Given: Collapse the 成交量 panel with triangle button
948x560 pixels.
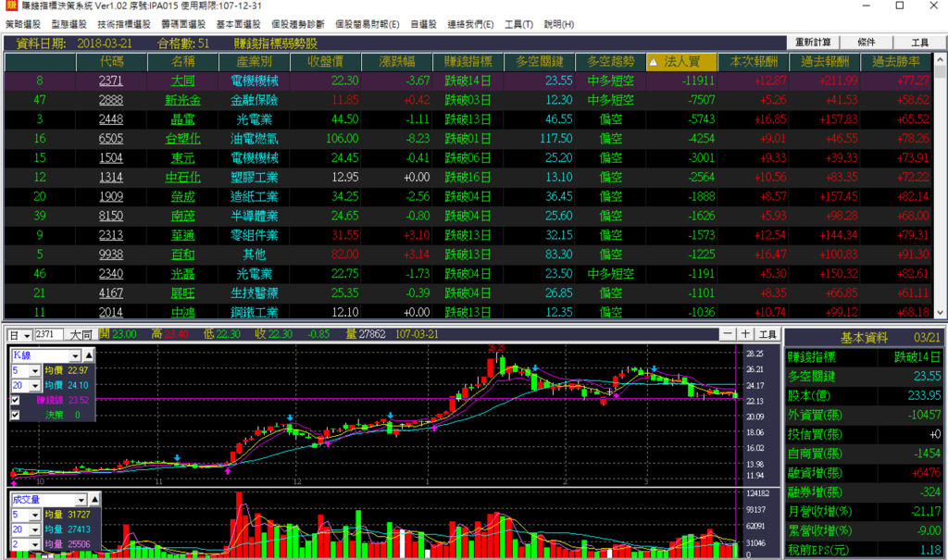Looking at the screenshot, I should tap(95, 500).
